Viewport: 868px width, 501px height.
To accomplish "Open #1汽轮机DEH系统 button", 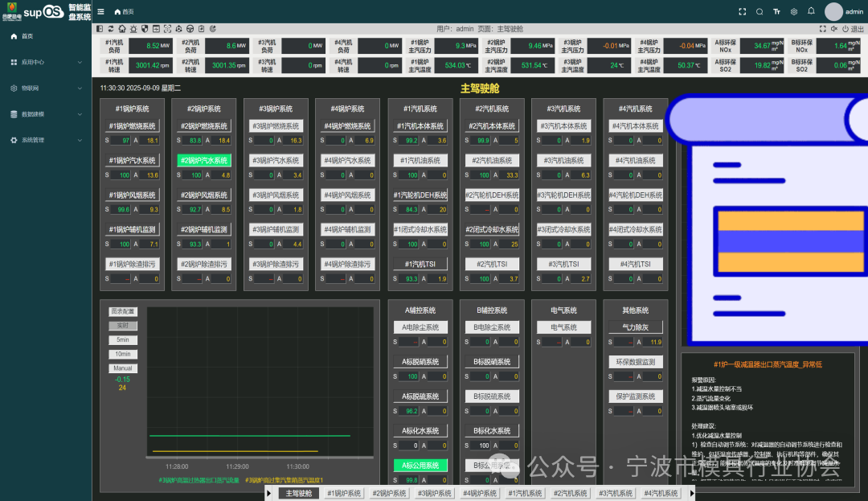I will click(420, 195).
